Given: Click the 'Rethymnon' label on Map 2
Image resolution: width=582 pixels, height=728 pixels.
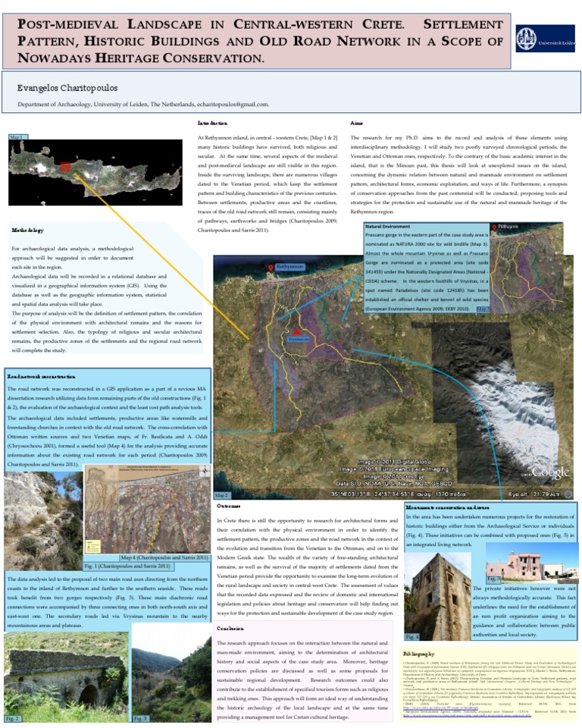Looking at the screenshot, I should (289, 267).
